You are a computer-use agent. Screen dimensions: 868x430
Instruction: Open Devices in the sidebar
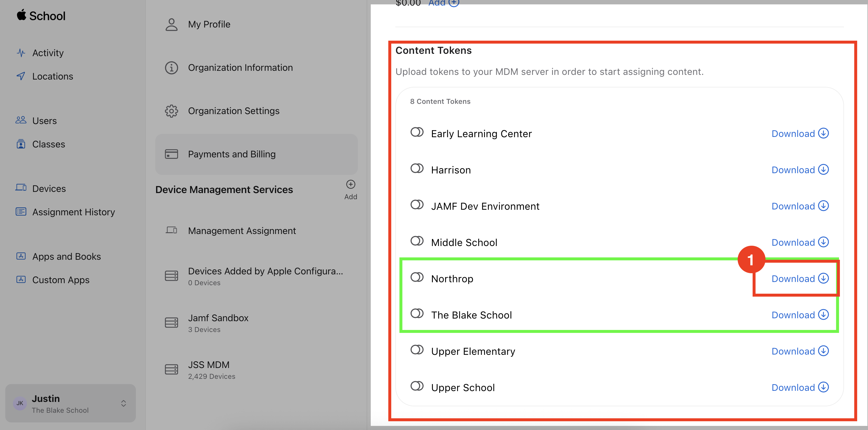49,188
